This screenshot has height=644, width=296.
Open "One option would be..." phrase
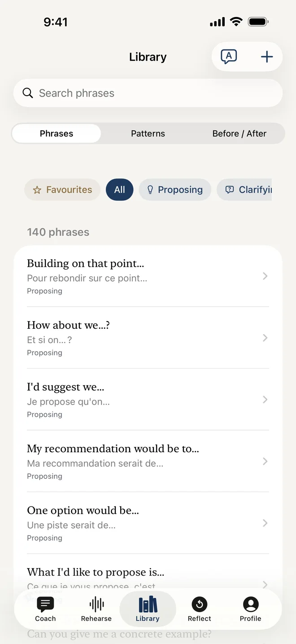[x=148, y=523]
